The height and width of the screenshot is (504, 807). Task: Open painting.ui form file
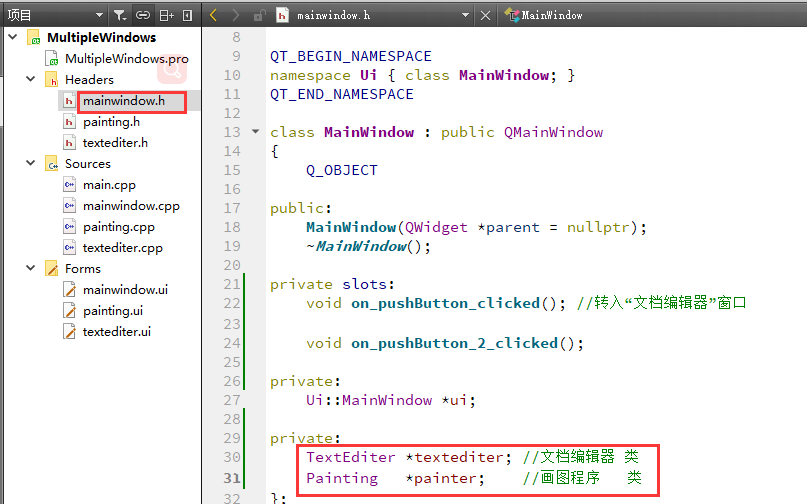113,311
